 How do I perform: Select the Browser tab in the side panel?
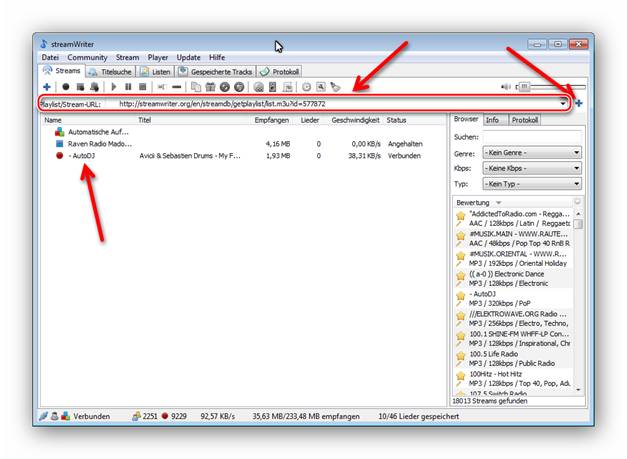click(x=466, y=119)
